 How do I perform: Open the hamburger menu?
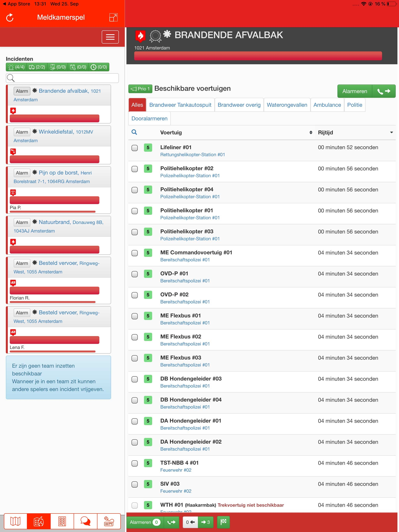[110, 37]
